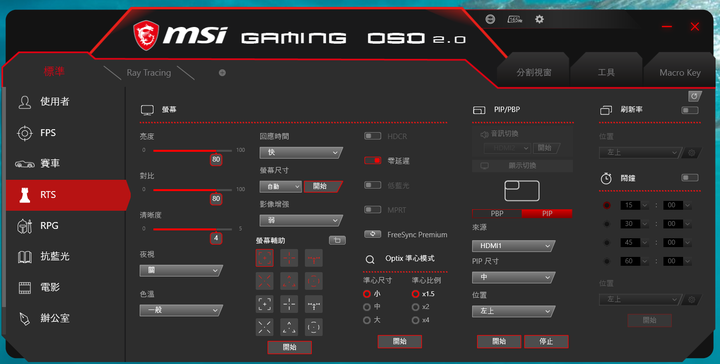Enable the 刷新率 refresh rate switch

[690, 110]
